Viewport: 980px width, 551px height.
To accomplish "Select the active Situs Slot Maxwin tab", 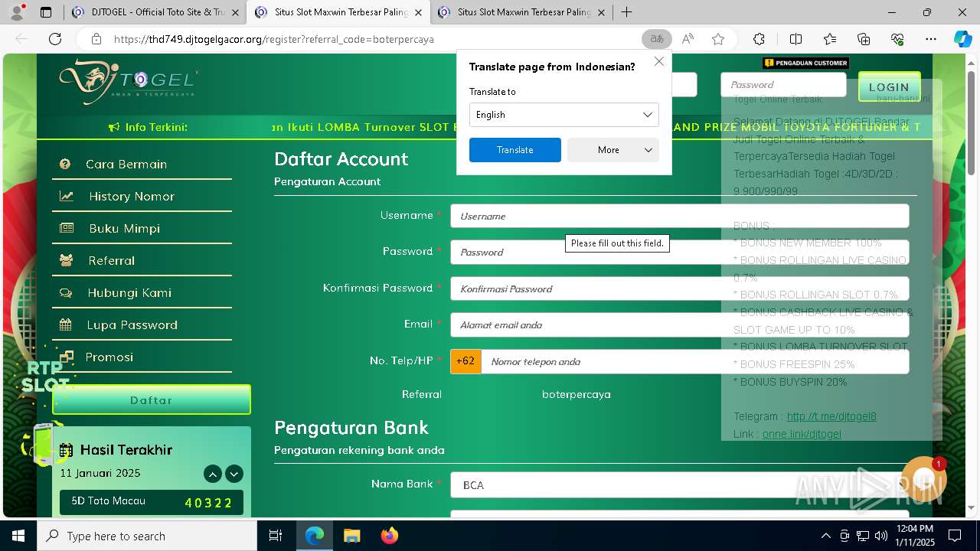I will tap(338, 12).
